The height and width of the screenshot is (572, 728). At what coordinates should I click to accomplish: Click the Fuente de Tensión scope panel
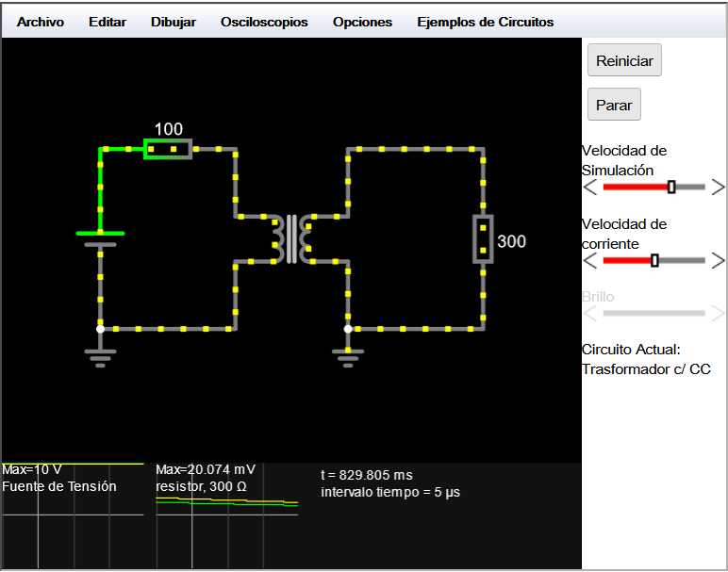(x=73, y=515)
